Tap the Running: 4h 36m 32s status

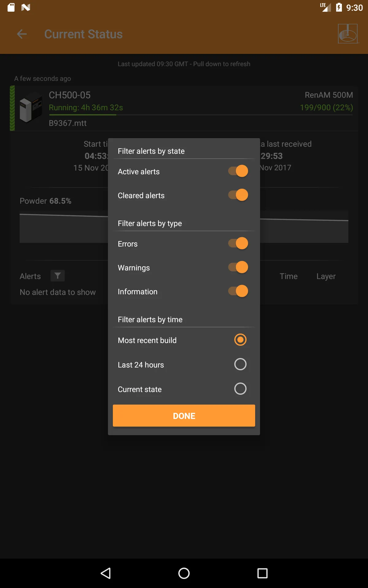pos(86,107)
